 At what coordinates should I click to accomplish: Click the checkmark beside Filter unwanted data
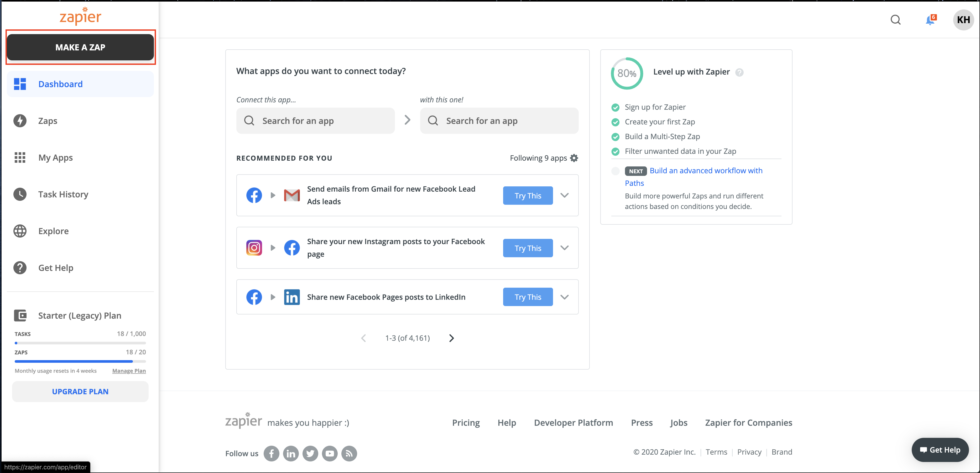point(615,152)
